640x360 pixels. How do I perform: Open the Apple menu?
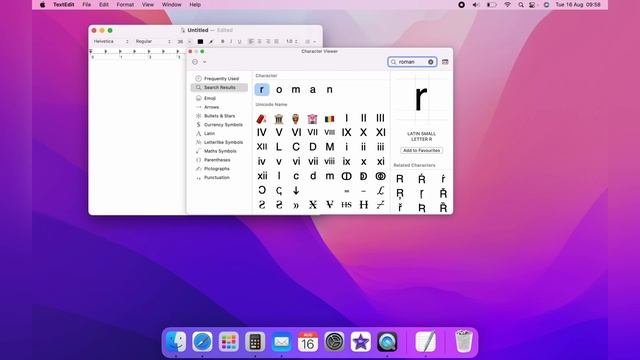[42, 4]
